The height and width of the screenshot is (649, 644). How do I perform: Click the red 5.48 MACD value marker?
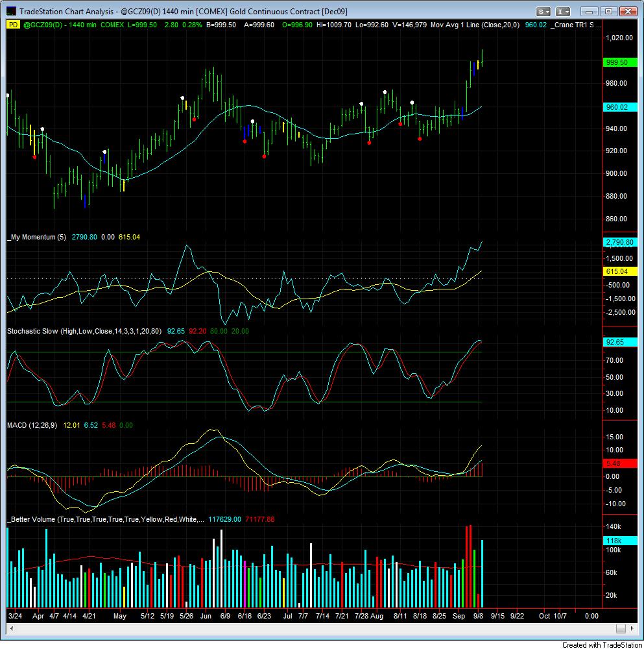[x=620, y=463]
